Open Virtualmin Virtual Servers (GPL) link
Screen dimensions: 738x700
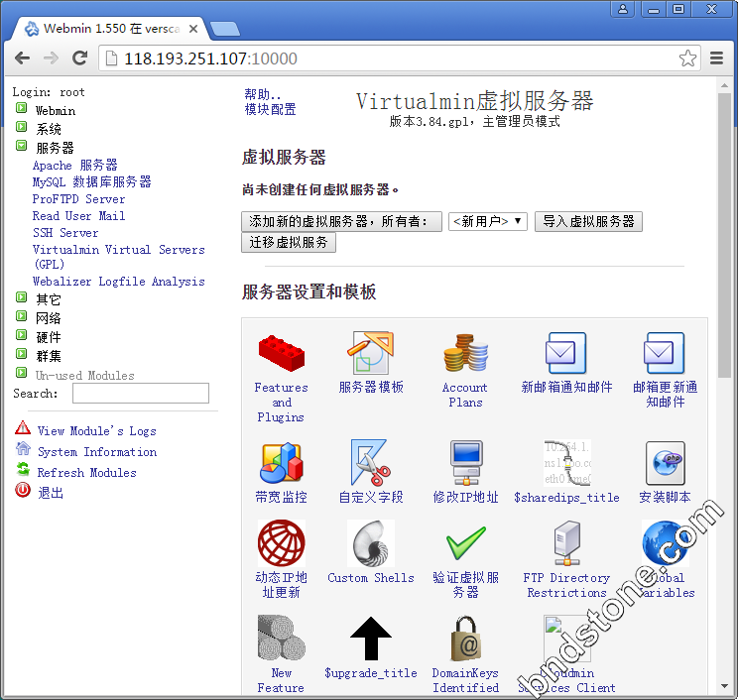click(119, 257)
